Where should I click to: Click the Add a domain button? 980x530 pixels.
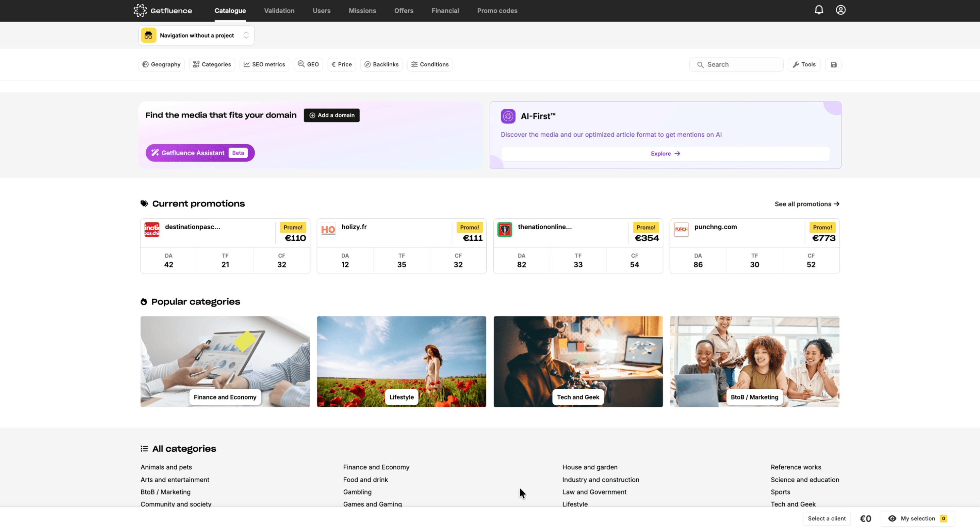331,115
